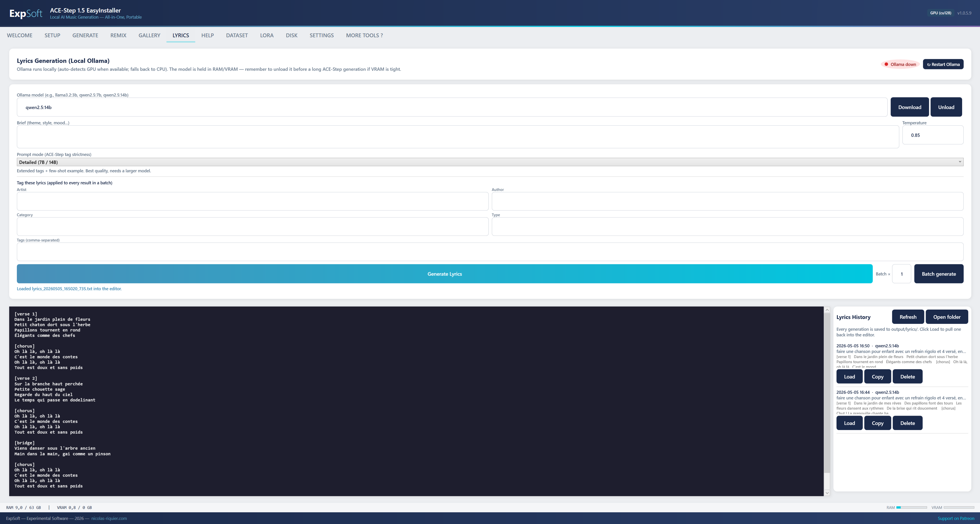Switch to the REMIX tab
980x524 pixels.
click(x=118, y=35)
